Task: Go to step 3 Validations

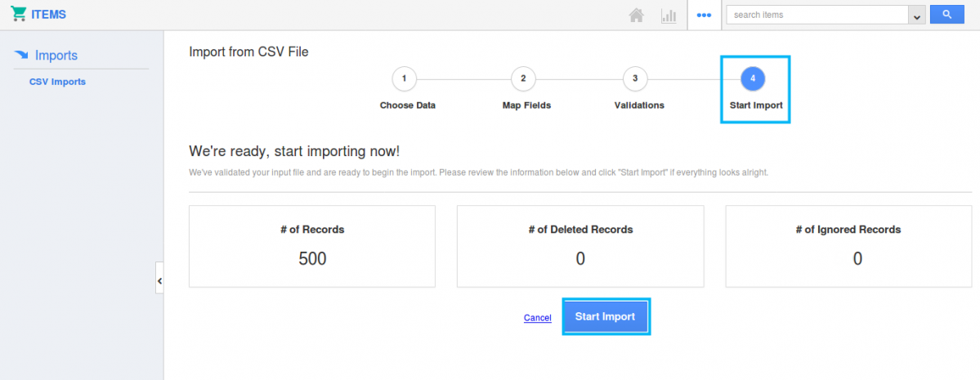Action: tap(635, 79)
